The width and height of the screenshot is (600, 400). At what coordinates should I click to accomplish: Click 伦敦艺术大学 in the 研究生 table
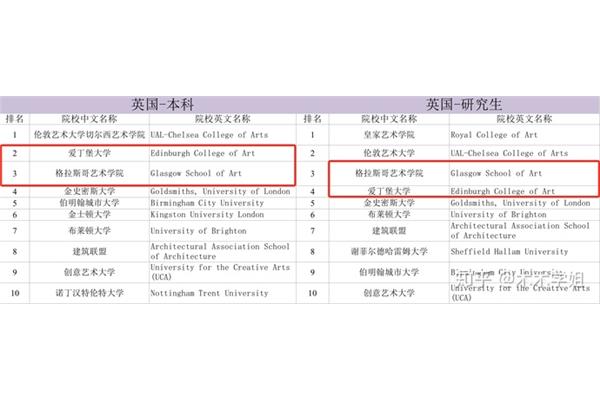pos(389,153)
